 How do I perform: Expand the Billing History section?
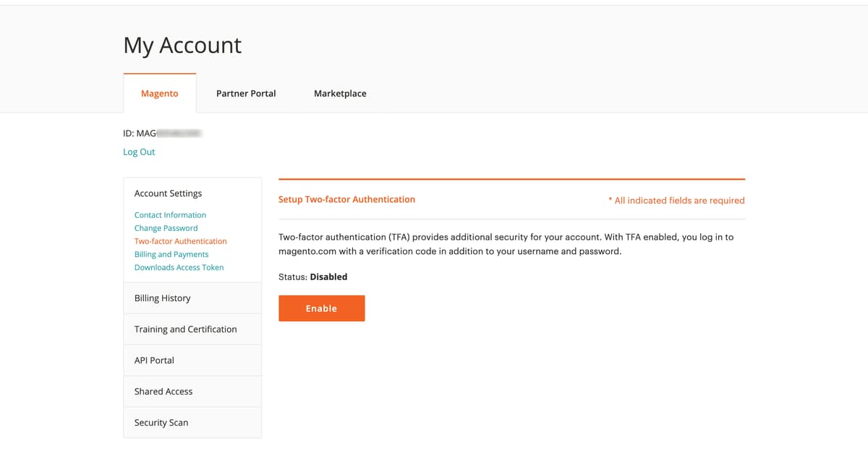(162, 298)
